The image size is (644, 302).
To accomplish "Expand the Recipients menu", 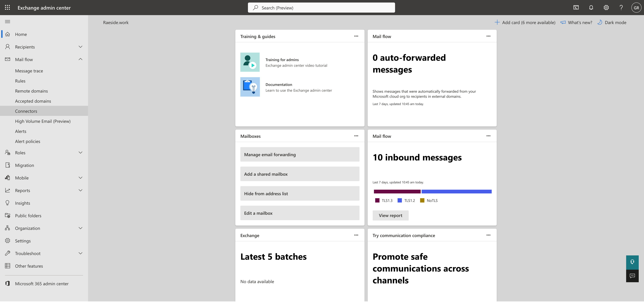I will click(80, 47).
